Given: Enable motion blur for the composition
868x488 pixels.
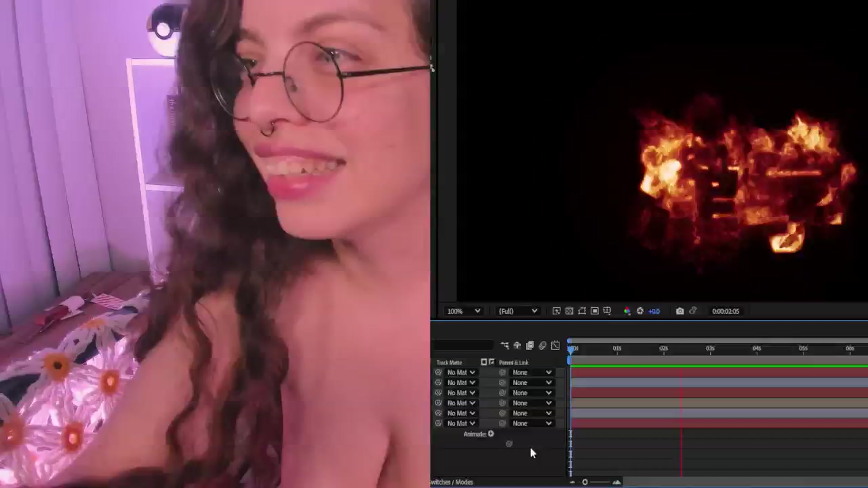Looking at the screenshot, I should pyautogui.click(x=542, y=346).
